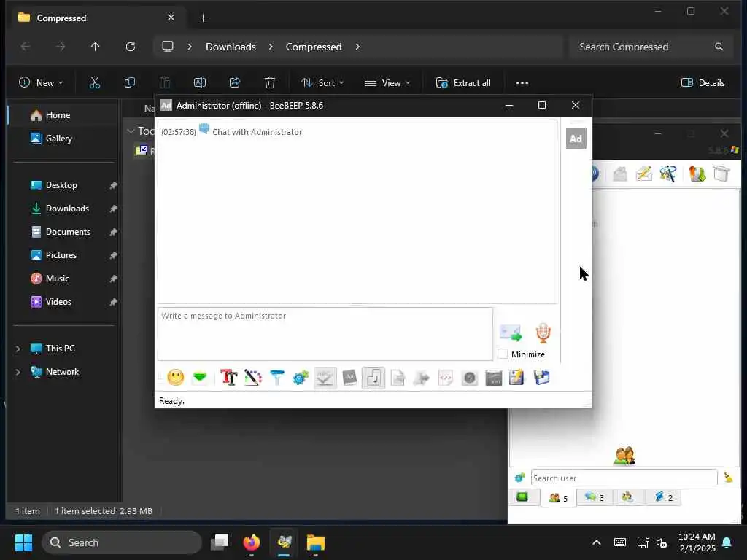Image resolution: width=747 pixels, height=560 pixels.
Task: Refresh the Explorer folder view
Action: pos(131,47)
